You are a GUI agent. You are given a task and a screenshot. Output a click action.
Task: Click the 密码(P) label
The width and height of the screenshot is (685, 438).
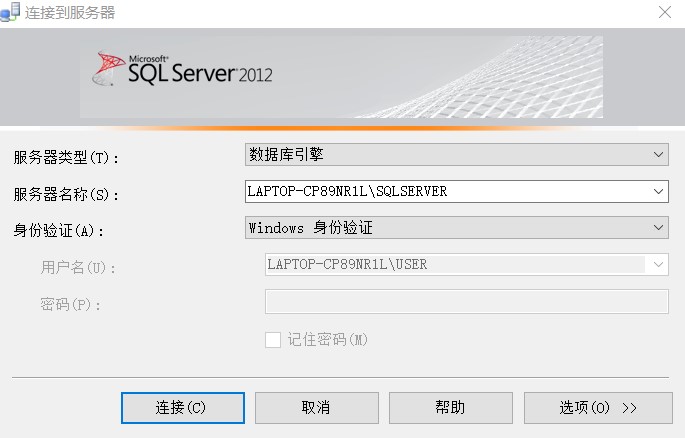70,304
